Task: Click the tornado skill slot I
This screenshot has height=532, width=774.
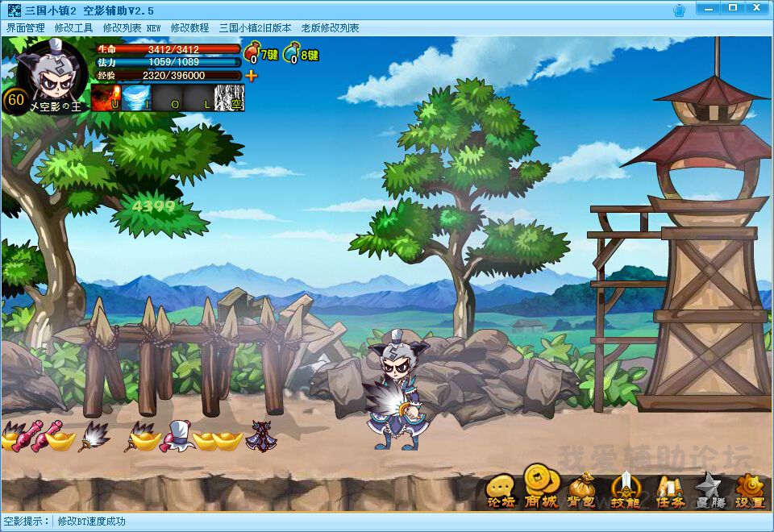Action: 137,98
